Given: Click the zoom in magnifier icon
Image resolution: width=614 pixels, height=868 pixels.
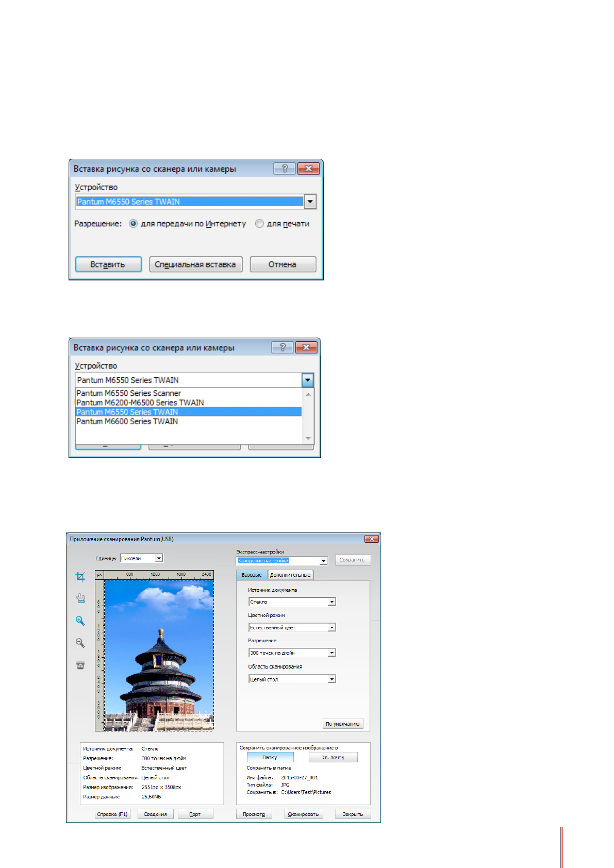Looking at the screenshot, I should 80,621.
